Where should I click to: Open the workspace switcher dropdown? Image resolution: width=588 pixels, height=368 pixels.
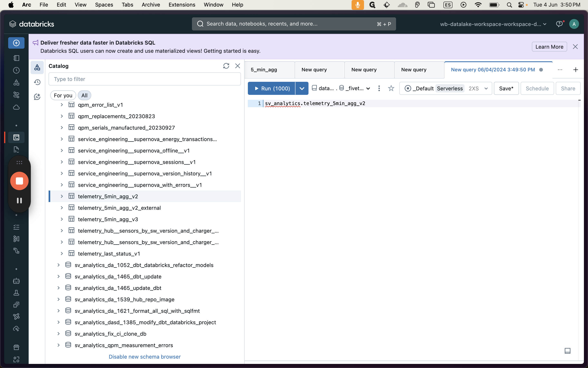click(493, 24)
